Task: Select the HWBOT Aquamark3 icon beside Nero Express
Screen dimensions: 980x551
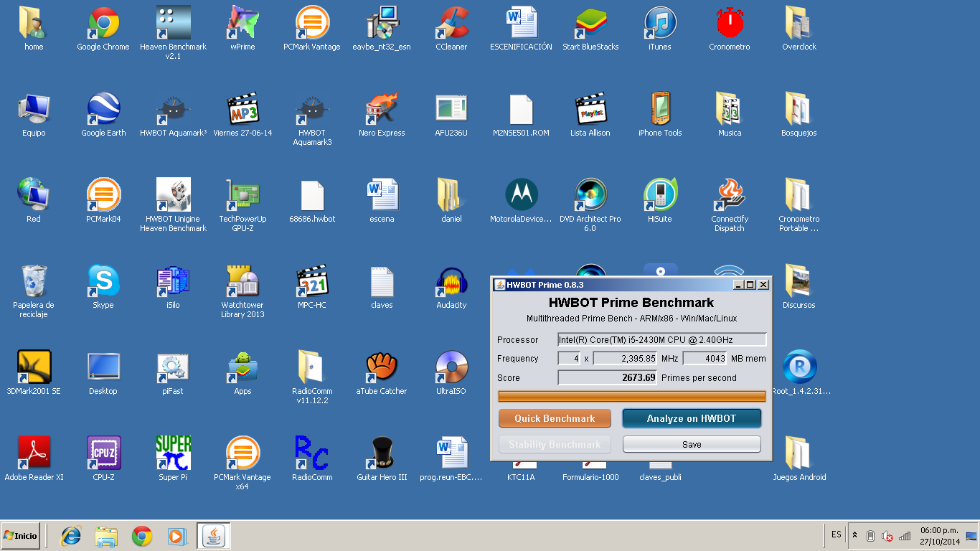Action: [312, 118]
